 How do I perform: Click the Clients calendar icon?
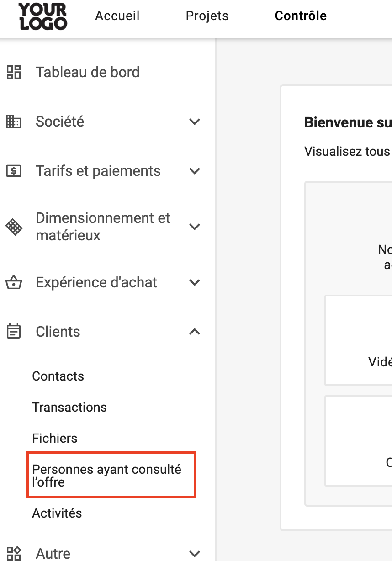pyautogui.click(x=14, y=332)
